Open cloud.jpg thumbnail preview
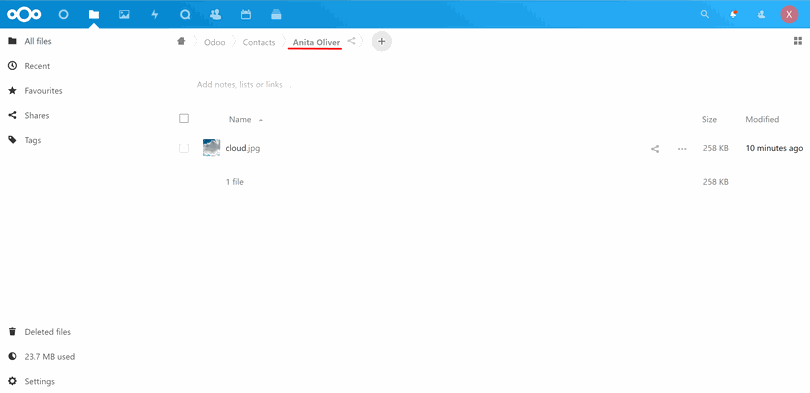The height and width of the screenshot is (393, 810). click(x=211, y=148)
